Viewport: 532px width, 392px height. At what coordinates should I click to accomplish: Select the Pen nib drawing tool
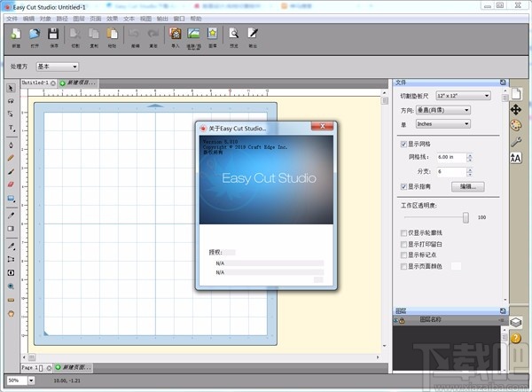tap(11, 145)
